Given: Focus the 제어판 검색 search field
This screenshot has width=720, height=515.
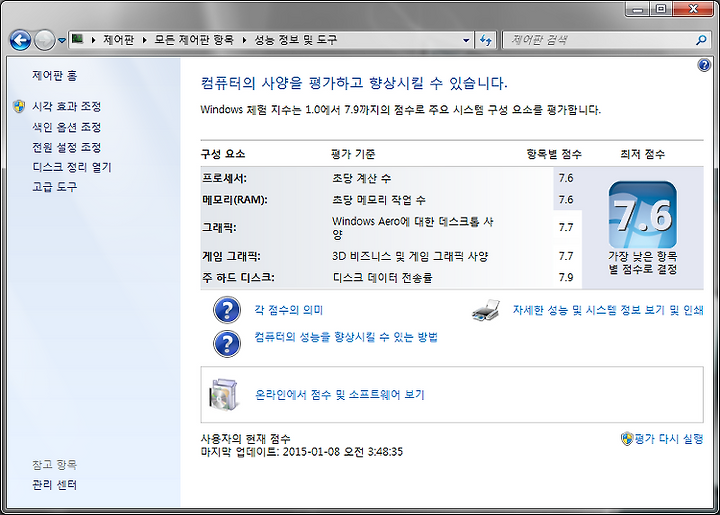Looking at the screenshot, I should pyautogui.click(x=599, y=40).
